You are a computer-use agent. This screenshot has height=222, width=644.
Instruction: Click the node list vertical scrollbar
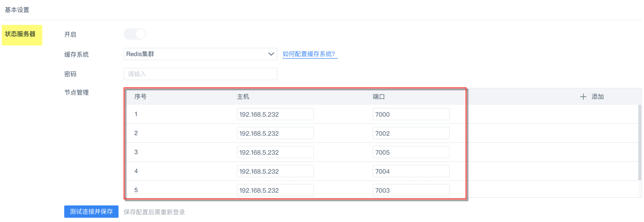(639, 141)
